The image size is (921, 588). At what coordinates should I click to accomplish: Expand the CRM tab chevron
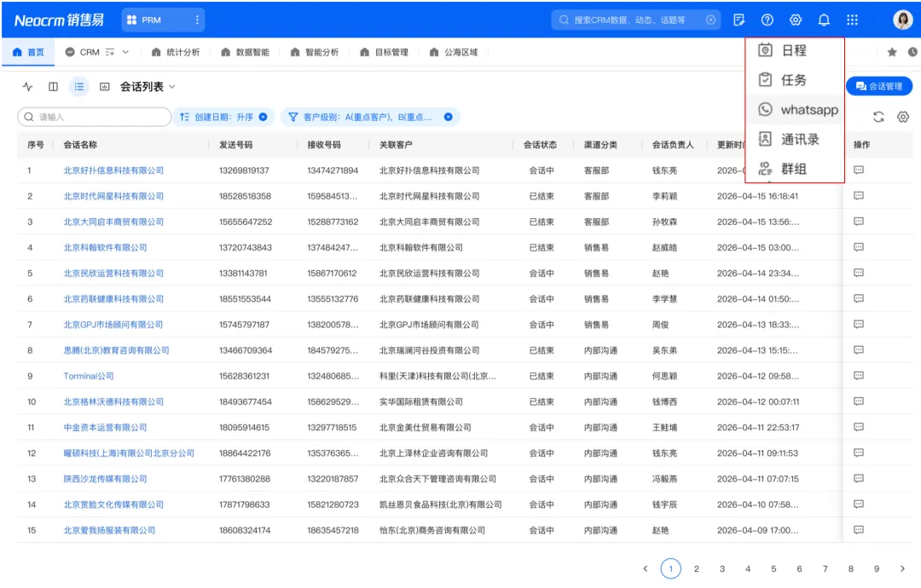tap(125, 52)
